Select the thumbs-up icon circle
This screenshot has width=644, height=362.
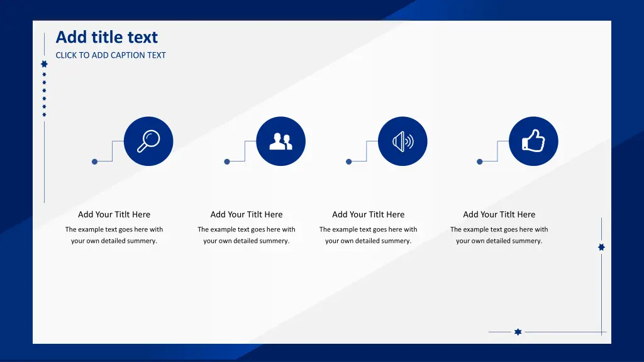(533, 141)
